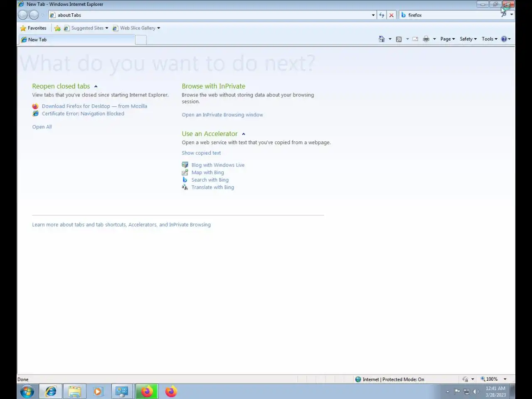Choose Search with Bing accelerator
The image size is (532, 399).
coord(210,180)
